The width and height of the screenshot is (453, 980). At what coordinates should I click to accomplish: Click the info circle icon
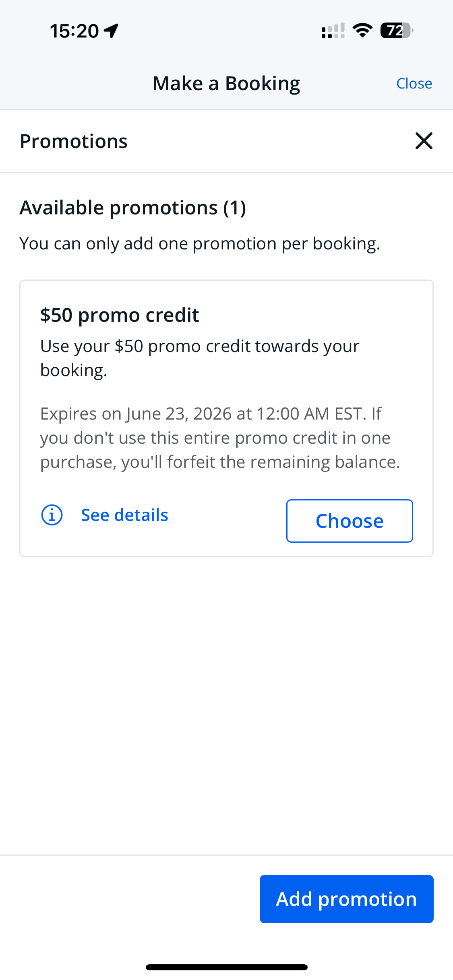[52, 515]
